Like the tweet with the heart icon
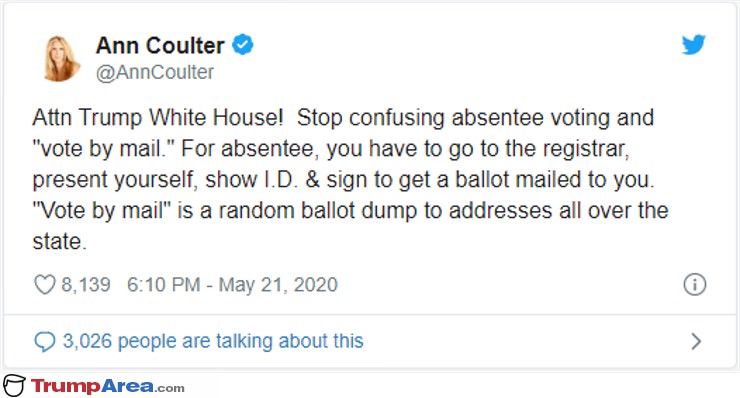 45,285
